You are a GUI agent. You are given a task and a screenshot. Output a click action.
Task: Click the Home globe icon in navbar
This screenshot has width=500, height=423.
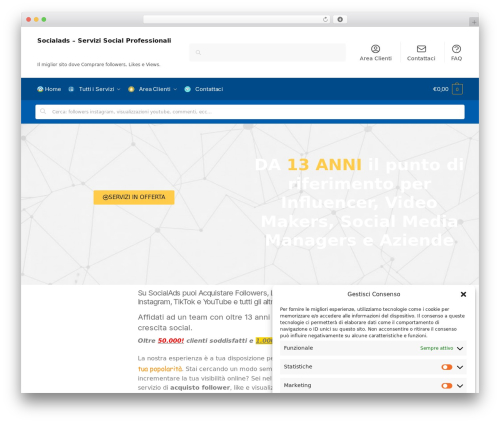pos(40,89)
